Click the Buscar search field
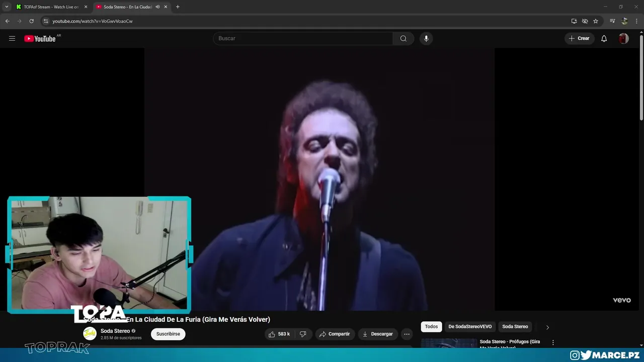Screen dimensions: 644x362 (x=303, y=39)
